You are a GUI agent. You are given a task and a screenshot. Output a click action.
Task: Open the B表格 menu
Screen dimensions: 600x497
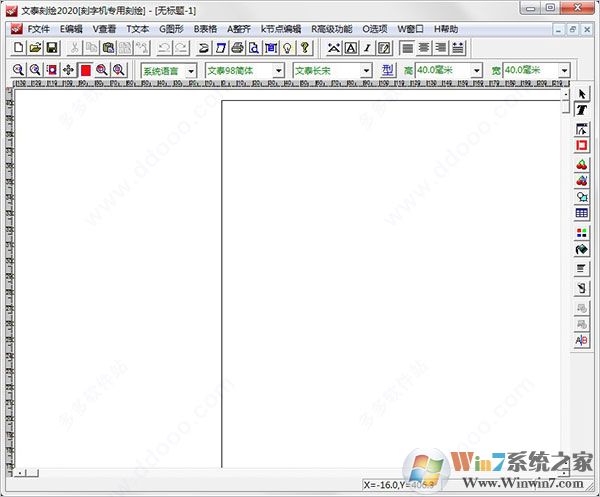(x=205, y=29)
